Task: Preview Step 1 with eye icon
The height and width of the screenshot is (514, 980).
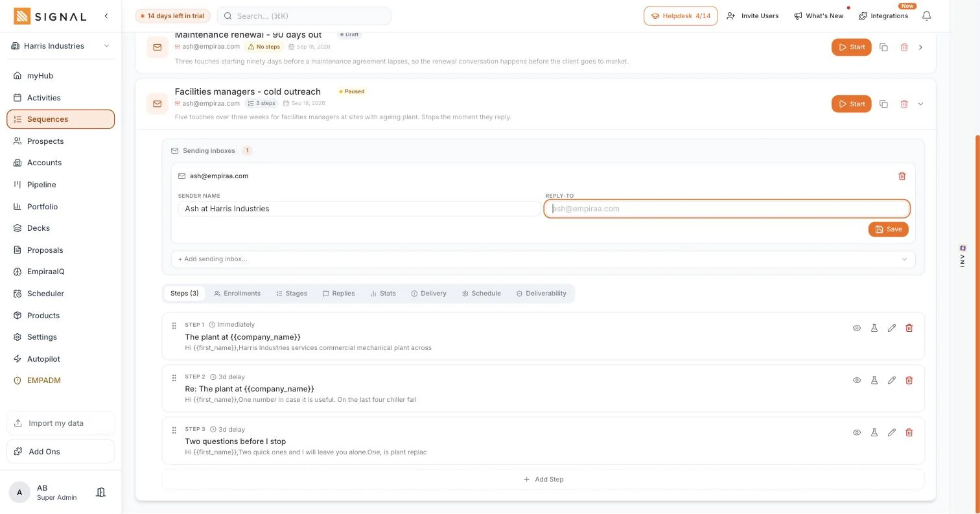Action: [857, 328]
